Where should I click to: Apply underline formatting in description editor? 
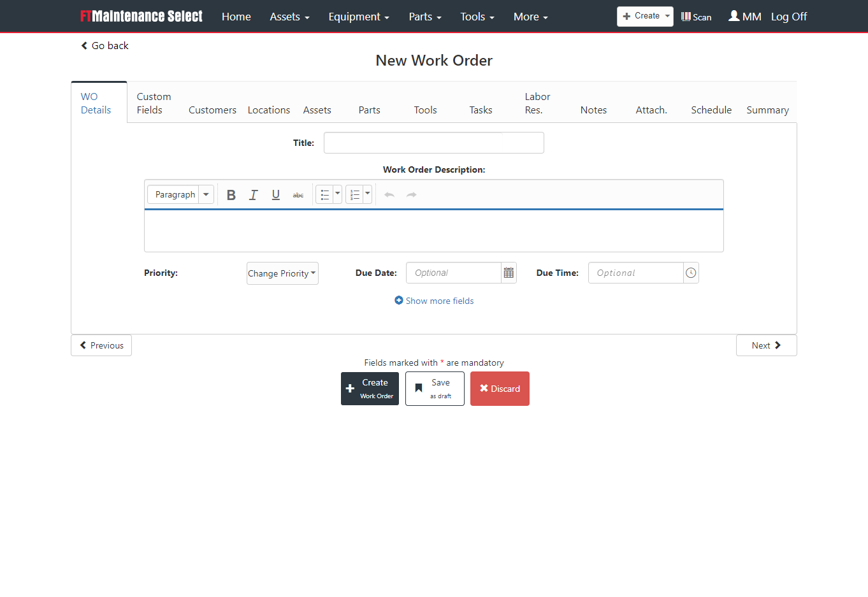275,194
